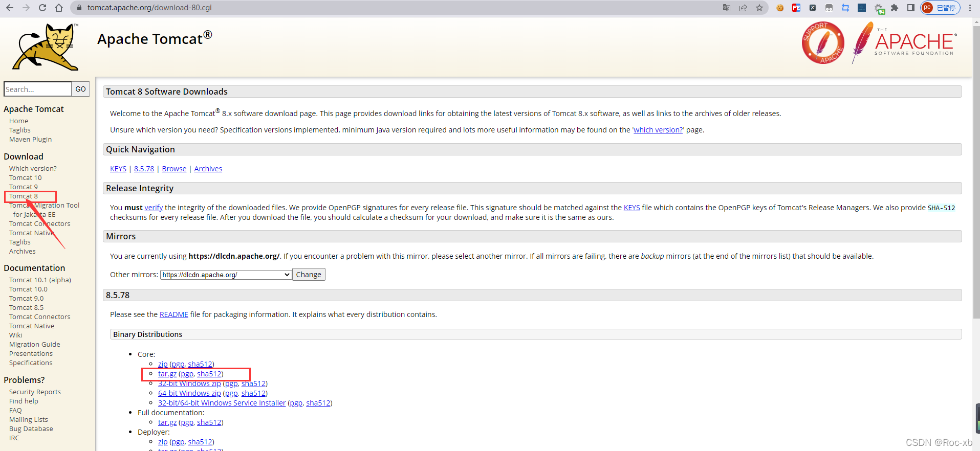Click the Apache Tomcat cat logo
Viewport: 980px width, 451px height.
(46, 47)
